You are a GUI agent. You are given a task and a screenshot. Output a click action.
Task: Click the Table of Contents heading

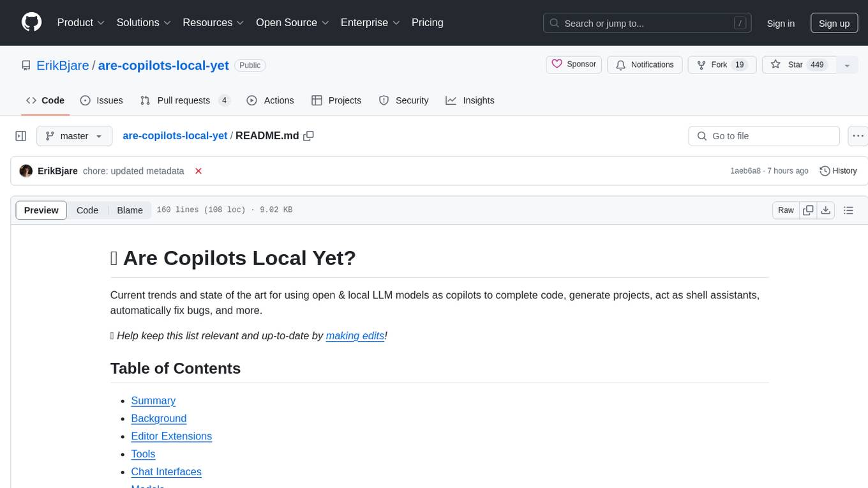coord(176,369)
